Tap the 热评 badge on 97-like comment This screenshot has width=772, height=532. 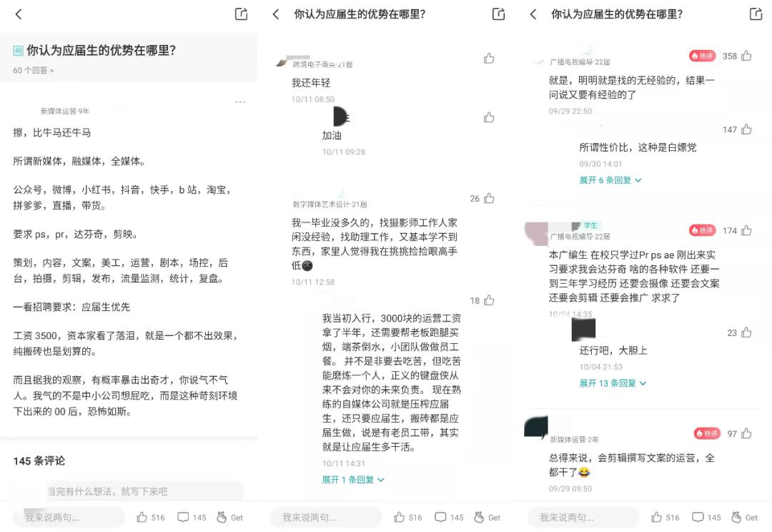(706, 433)
